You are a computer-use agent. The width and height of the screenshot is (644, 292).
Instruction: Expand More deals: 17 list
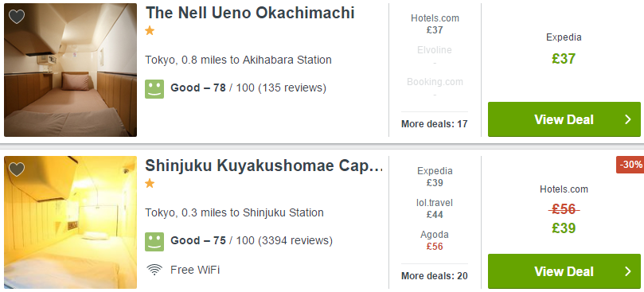(x=435, y=123)
